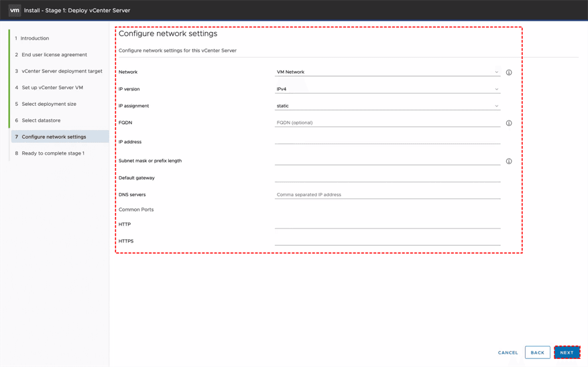Click the NEXT button
This screenshot has width=588, height=367.
tap(567, 352)
